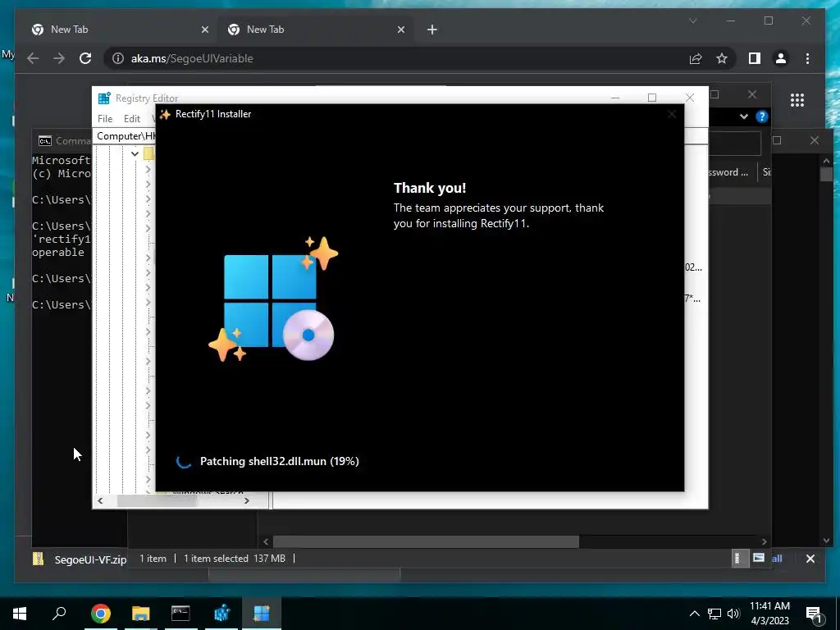Open the SegoeUI-VF.zip download item
840x630 pixels.
80,559
